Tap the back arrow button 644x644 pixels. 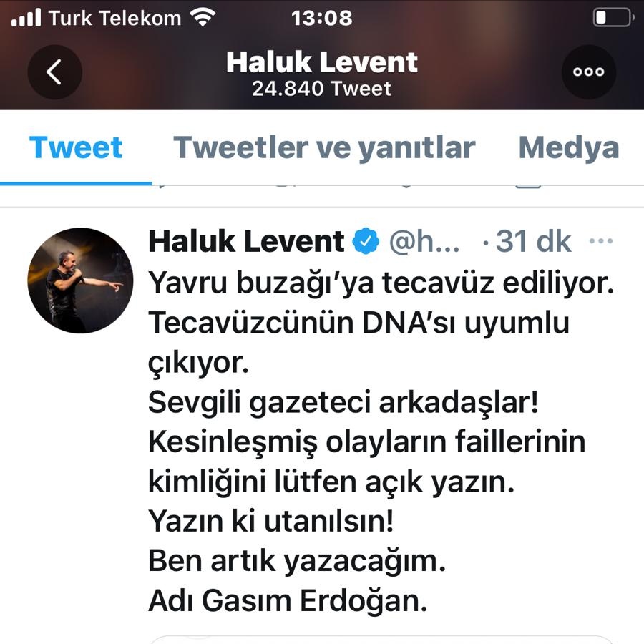54,72
